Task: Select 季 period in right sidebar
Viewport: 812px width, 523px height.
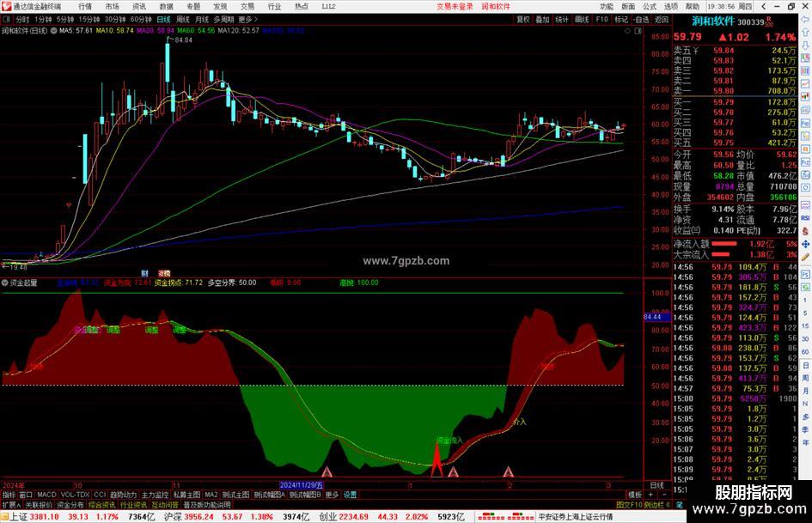Action: click(x=805, y=429)
